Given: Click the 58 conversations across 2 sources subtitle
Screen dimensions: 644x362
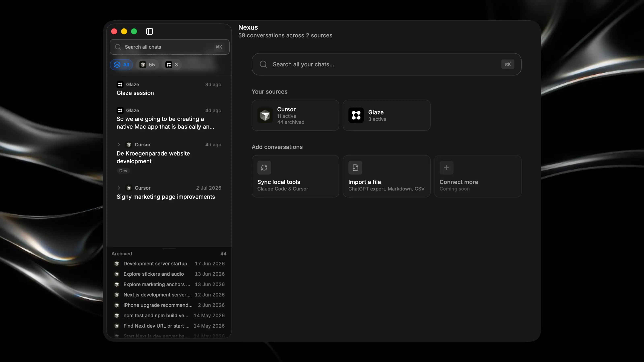Looking at the screenshot, I should click(285, 35).
